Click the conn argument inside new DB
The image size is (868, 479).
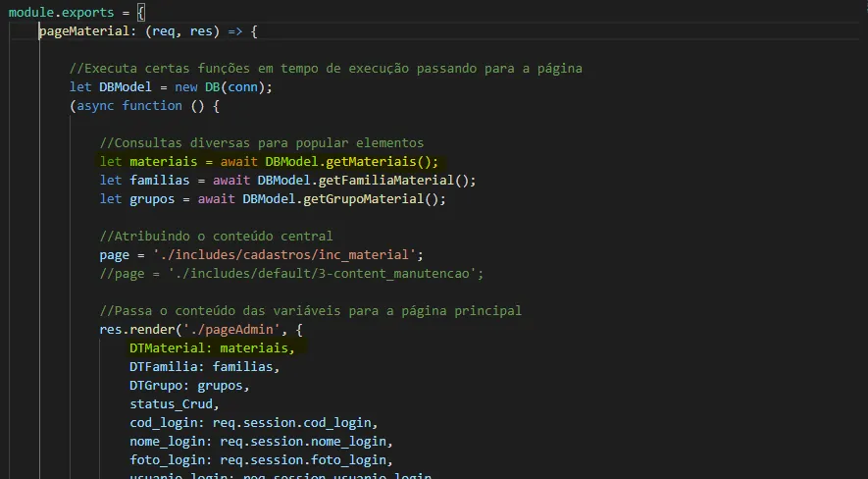(x=246, y=87)
